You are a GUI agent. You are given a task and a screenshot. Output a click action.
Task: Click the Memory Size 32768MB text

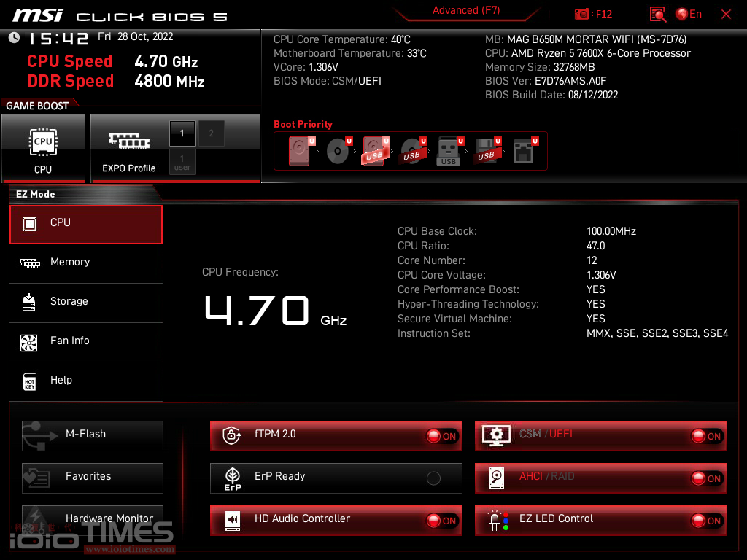click(x=540, y=67)
